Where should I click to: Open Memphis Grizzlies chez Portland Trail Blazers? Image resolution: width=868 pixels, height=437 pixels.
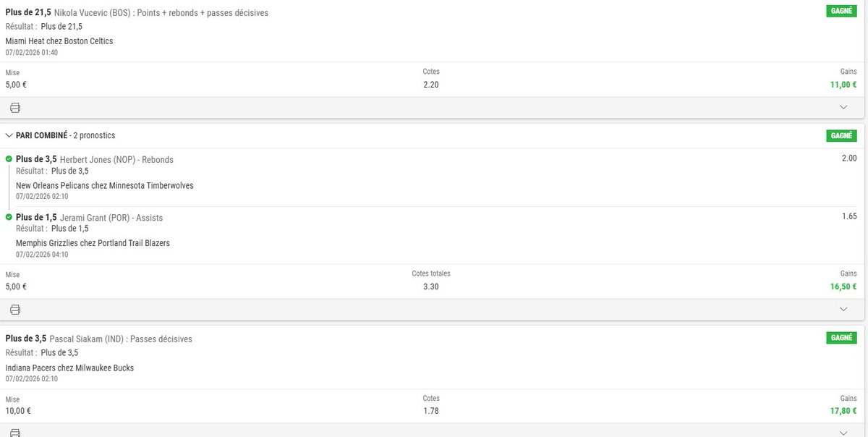[x=93, y=243]
